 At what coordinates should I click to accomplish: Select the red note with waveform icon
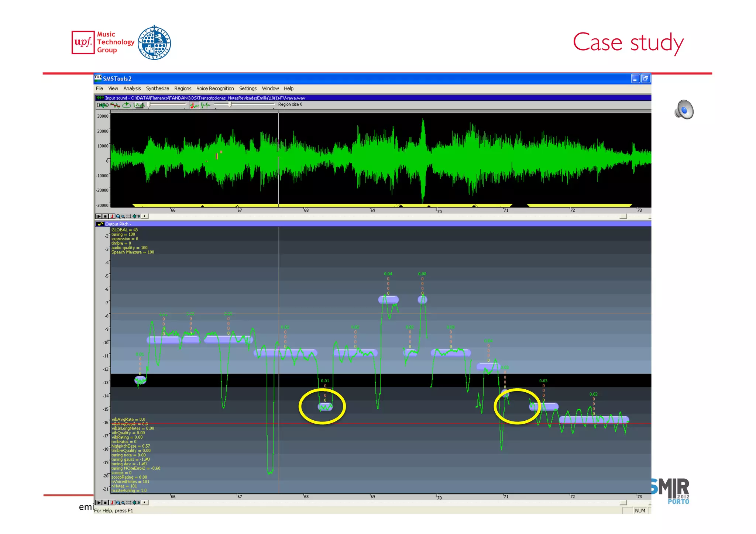tap(195, 106)
